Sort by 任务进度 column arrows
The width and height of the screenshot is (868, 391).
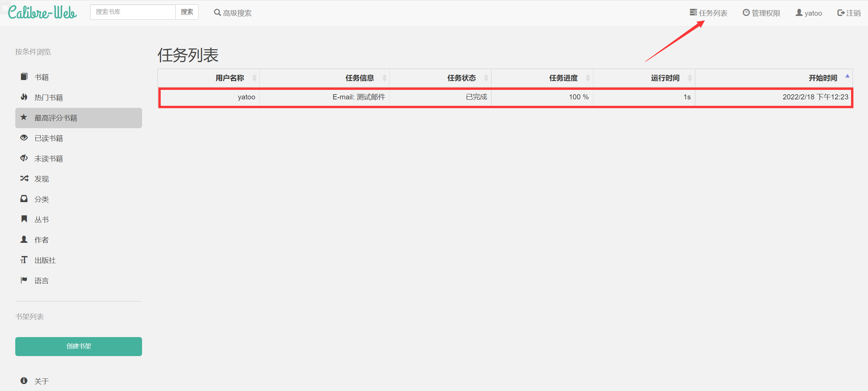(x=588, y=78)
